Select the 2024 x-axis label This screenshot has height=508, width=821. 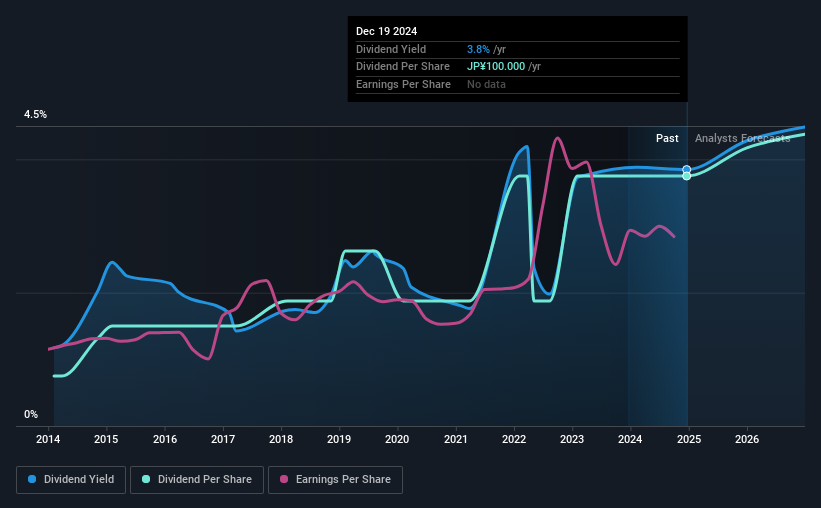(x=630, y=439)
